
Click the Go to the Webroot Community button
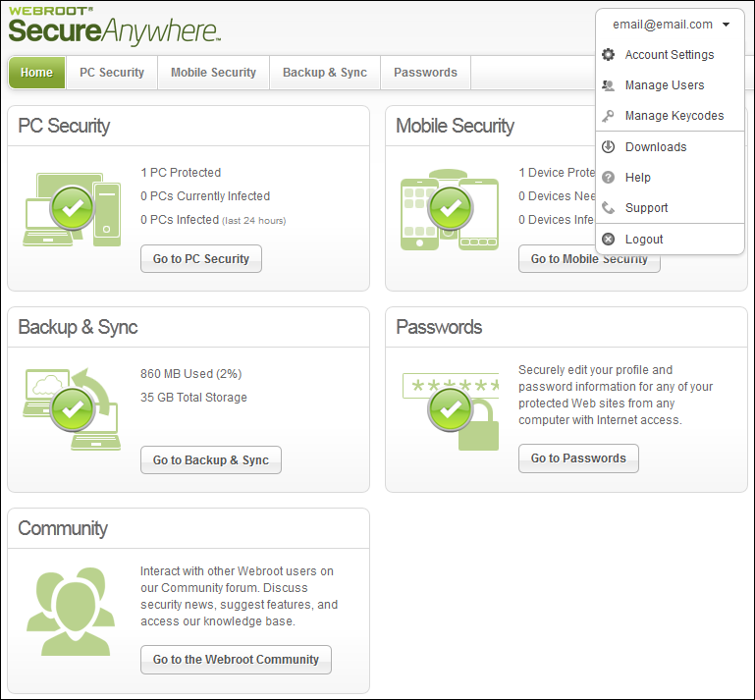[x=236, y=660]
